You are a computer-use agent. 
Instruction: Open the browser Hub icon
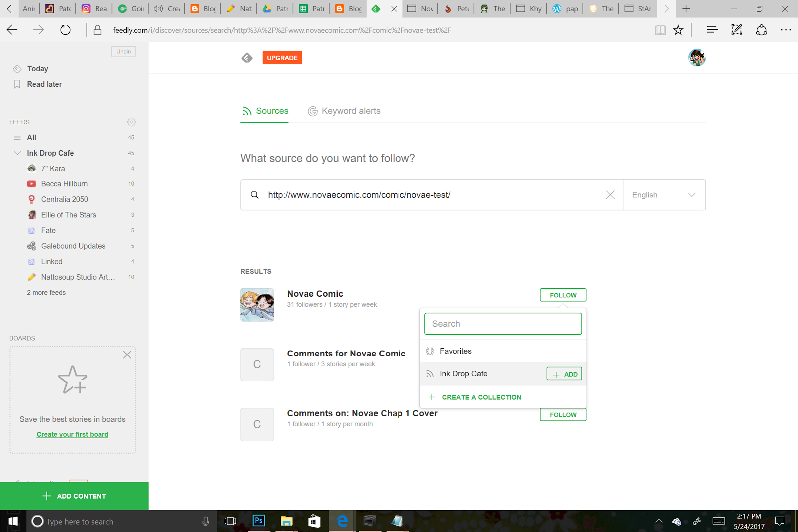tap(712, 30)
